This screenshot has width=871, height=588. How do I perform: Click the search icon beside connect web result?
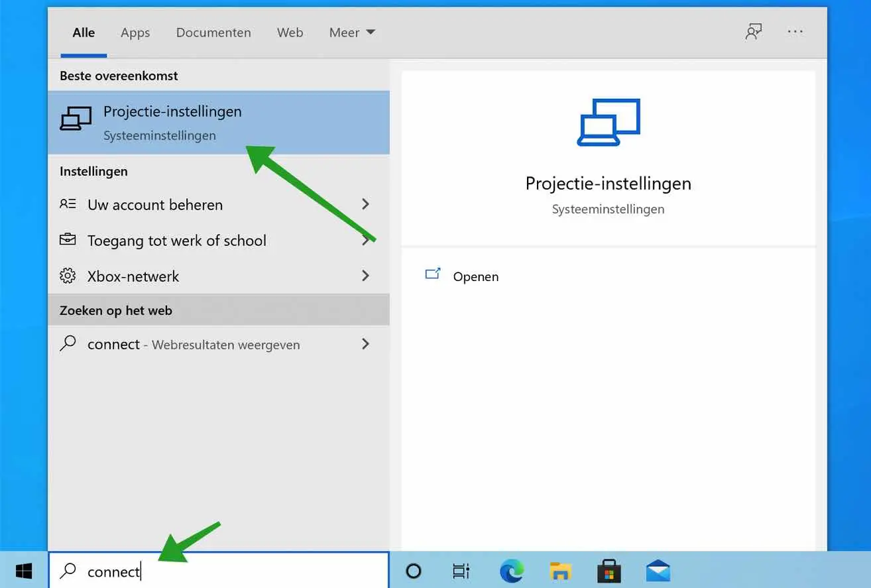coord(68,344)
